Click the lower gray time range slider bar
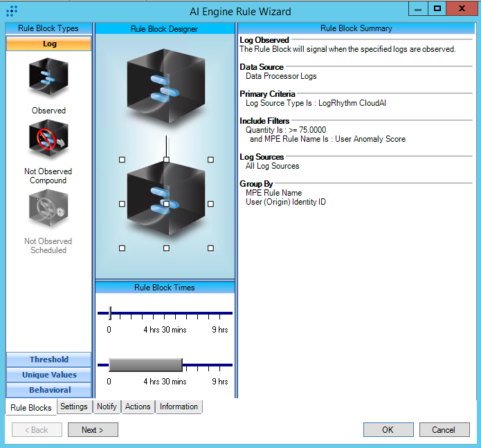 (x=145, y=365)
